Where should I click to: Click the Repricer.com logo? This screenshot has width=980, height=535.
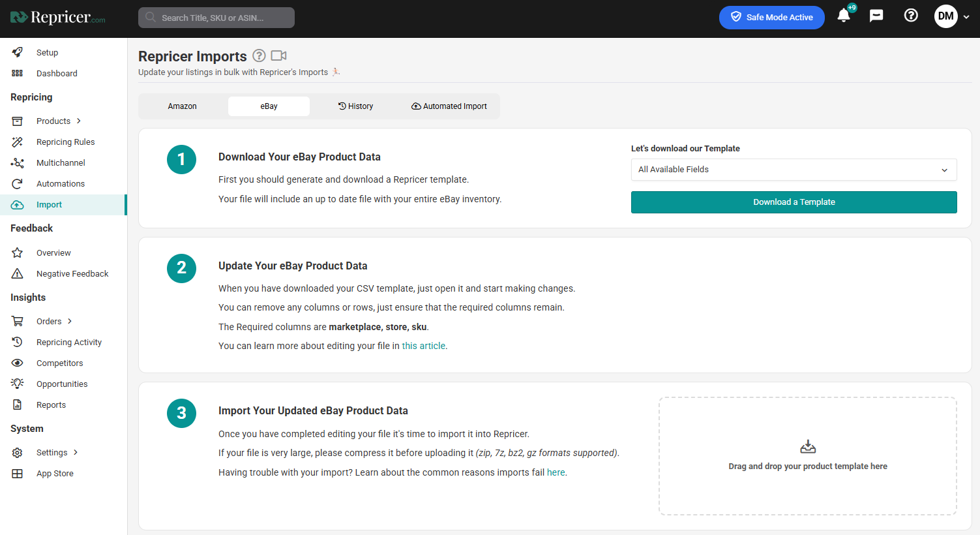[x=57, y=18]
